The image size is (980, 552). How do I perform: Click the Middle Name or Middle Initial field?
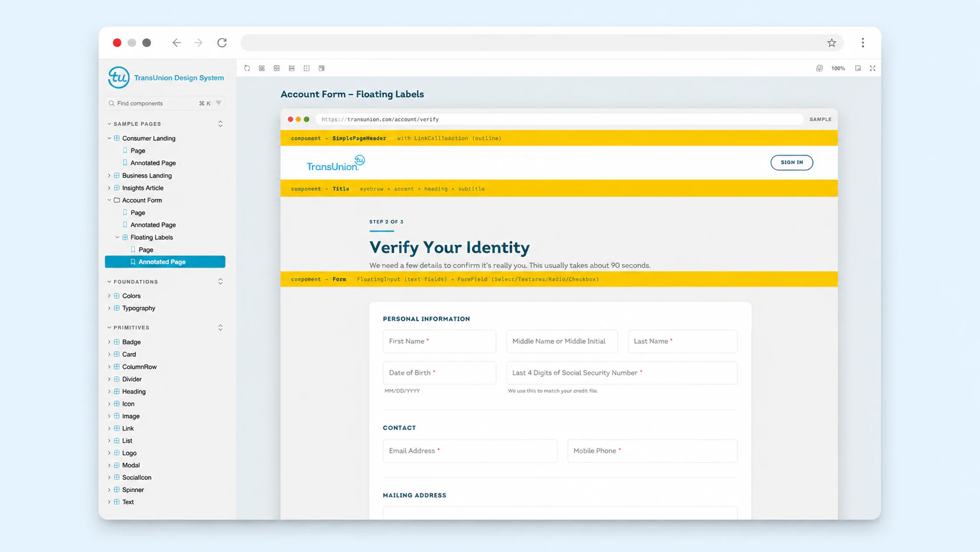tap(562, 341)
